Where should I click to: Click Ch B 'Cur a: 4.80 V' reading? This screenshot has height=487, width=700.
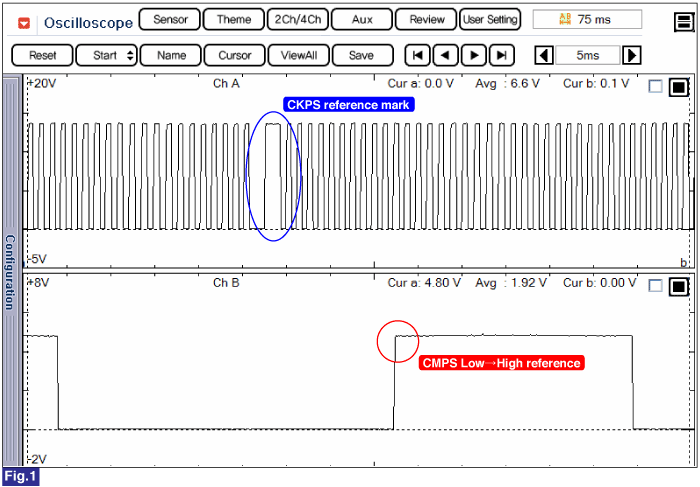(424, 283)
